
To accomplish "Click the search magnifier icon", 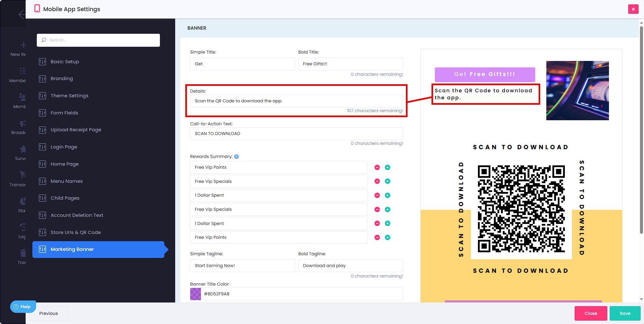I will pyautogui.click(x=44, y=40).
